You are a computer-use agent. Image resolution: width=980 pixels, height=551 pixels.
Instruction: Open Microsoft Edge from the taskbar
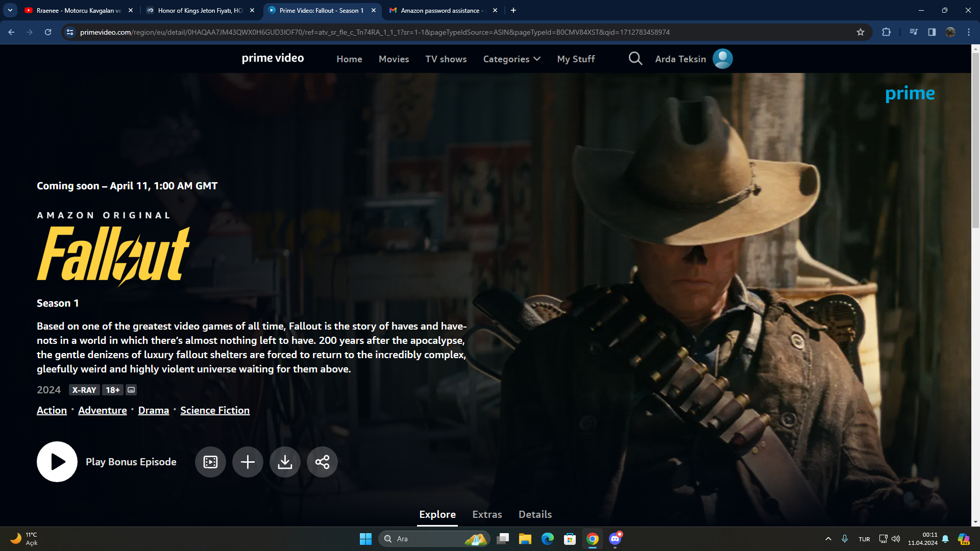[547, 539]
